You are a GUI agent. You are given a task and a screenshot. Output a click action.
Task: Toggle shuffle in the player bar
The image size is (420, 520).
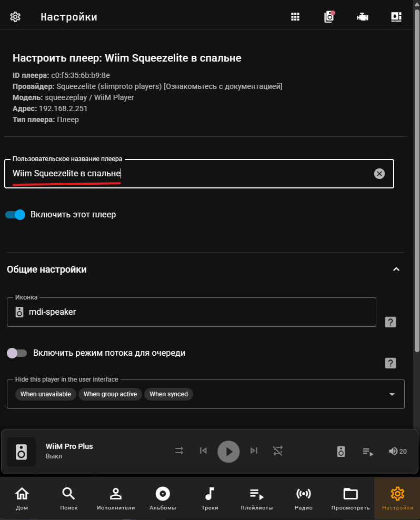[179, 451]
